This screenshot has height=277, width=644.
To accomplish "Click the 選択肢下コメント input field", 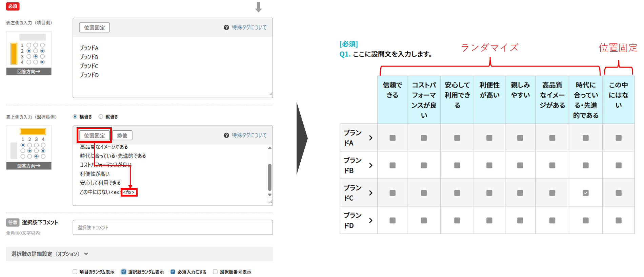I will click(173, 227).
